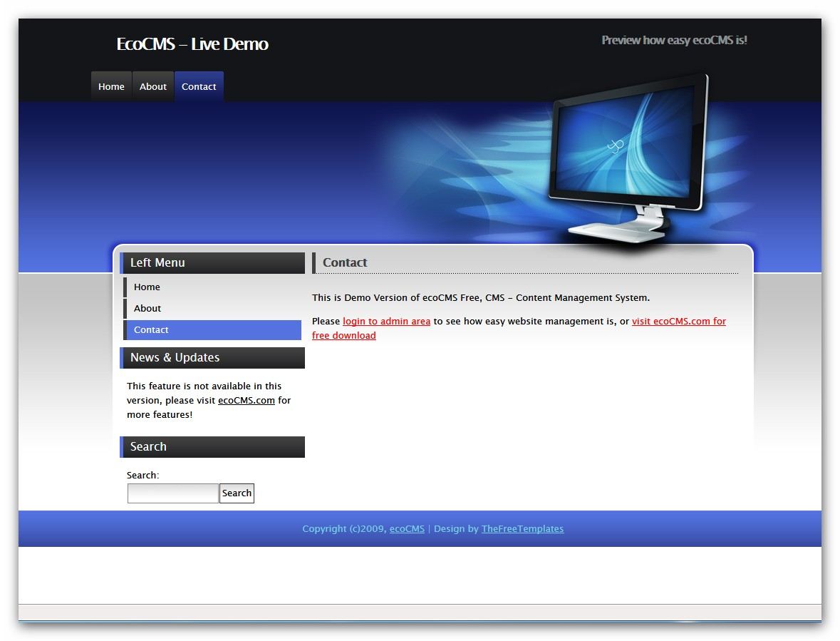Click the 'News & Updates' section heading
The width and height of the screenshot is (840, 641).
(212, 358)
